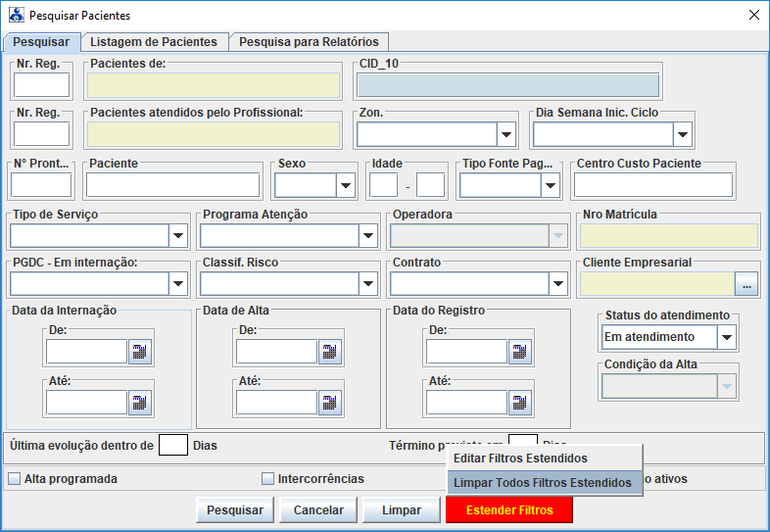Click Data do Registro Até date field

tap(467, 403)
